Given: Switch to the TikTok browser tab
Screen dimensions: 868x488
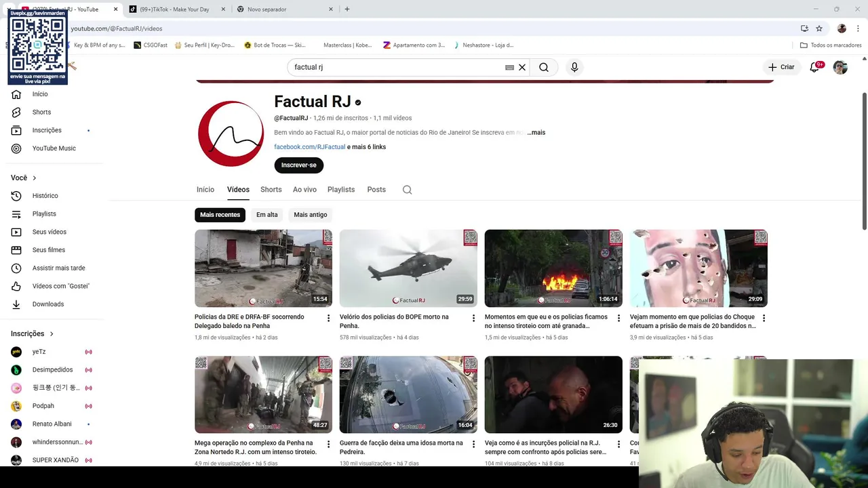Looking at the screenshot, I should [176, 9].
